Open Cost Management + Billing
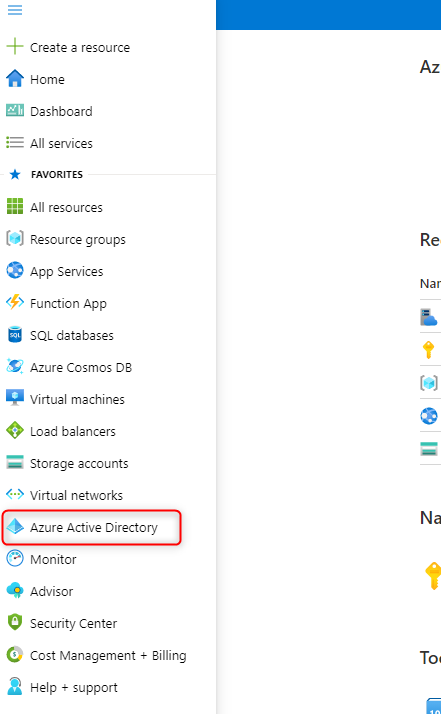 (x=108, y=655)
